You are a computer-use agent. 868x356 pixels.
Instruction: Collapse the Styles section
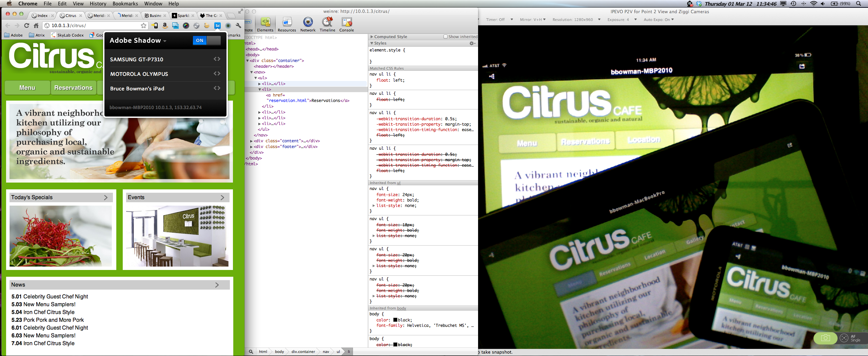click(372, 43)
